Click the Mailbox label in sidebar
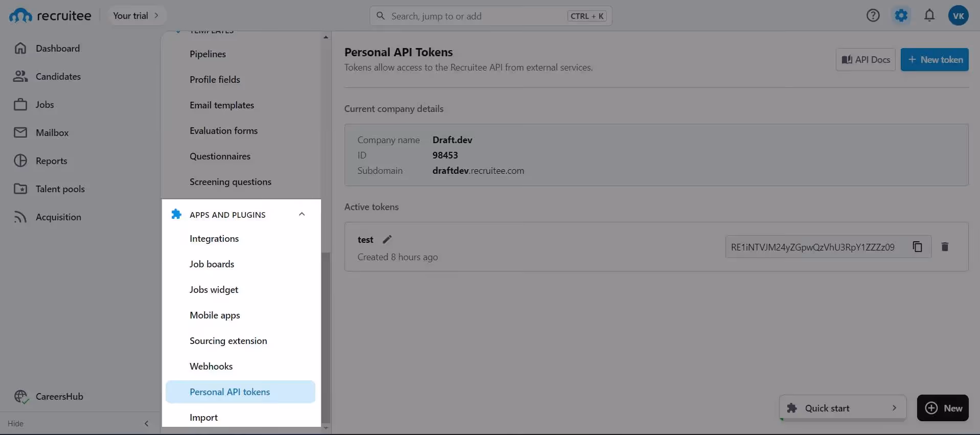The height and width of the screenshot is (435, 980). (52, 132)
